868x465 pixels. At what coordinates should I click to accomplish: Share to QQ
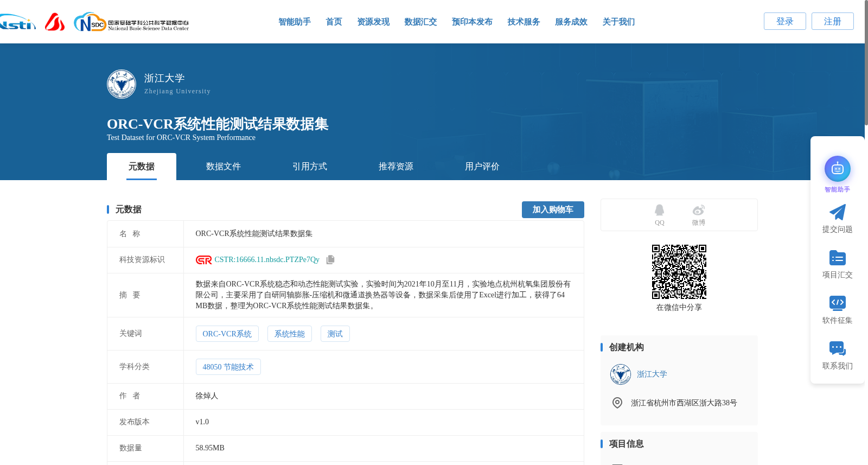[659, 215]
